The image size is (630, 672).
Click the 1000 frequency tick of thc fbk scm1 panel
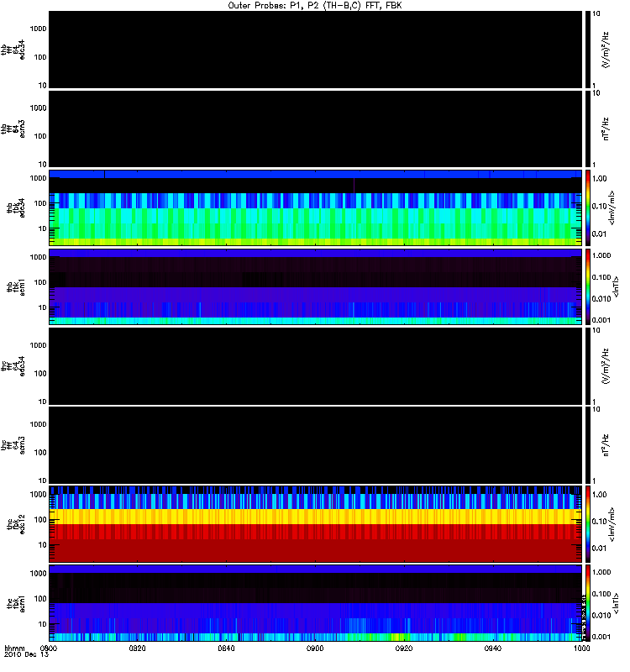click(38, 574)
